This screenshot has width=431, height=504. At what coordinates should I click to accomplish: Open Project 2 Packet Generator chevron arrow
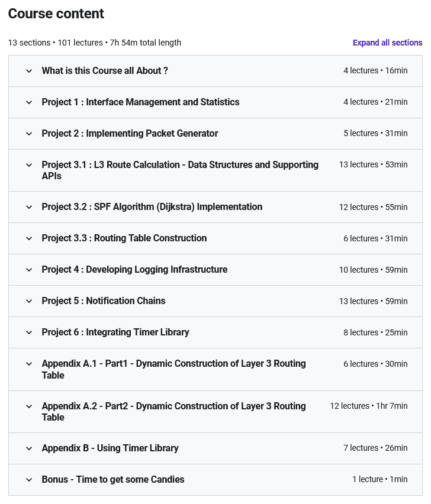coord(29,134)
